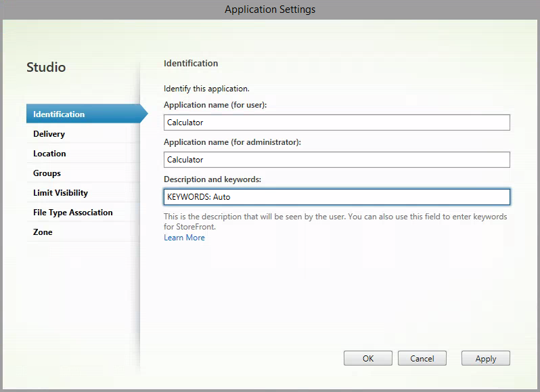Viewport: 540px width, 392px height.
Task: Open the Learn More link
Action: coord(184,238)
